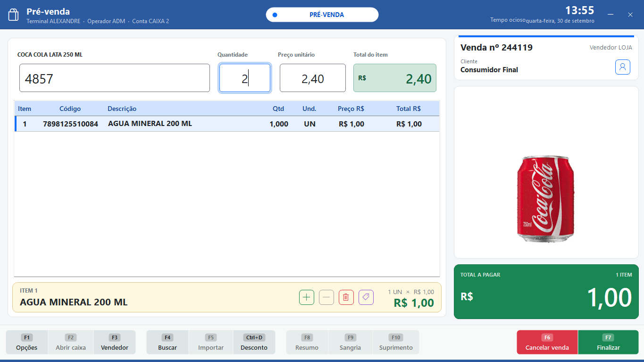Click the ITEM 1 summary bar name
Image resolution: width=644 pixels, height=362 pixels.
click(74, 302)
